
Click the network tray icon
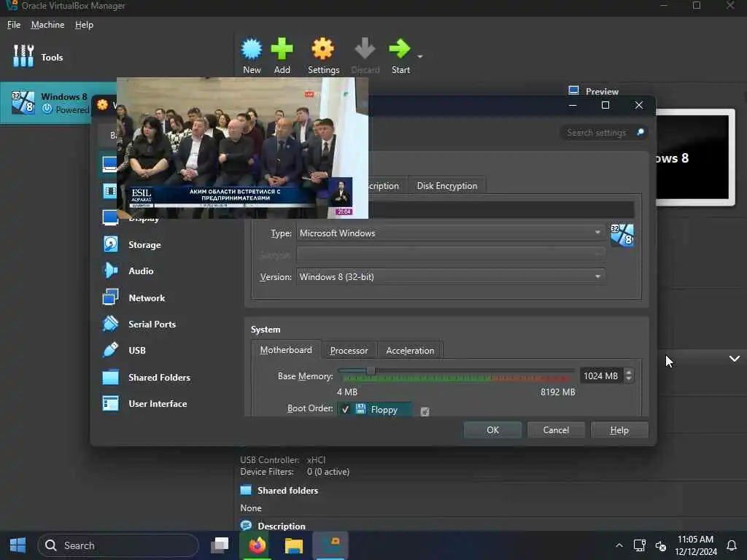(639, 545)
